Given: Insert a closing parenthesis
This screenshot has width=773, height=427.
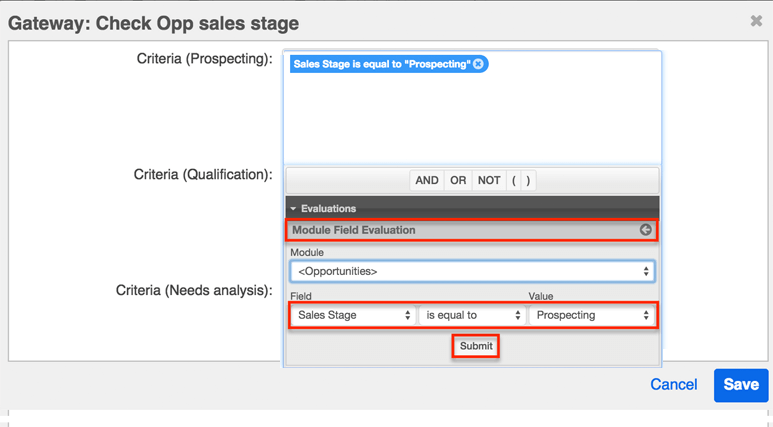Looking at the screenshot, I should [528, 180].
